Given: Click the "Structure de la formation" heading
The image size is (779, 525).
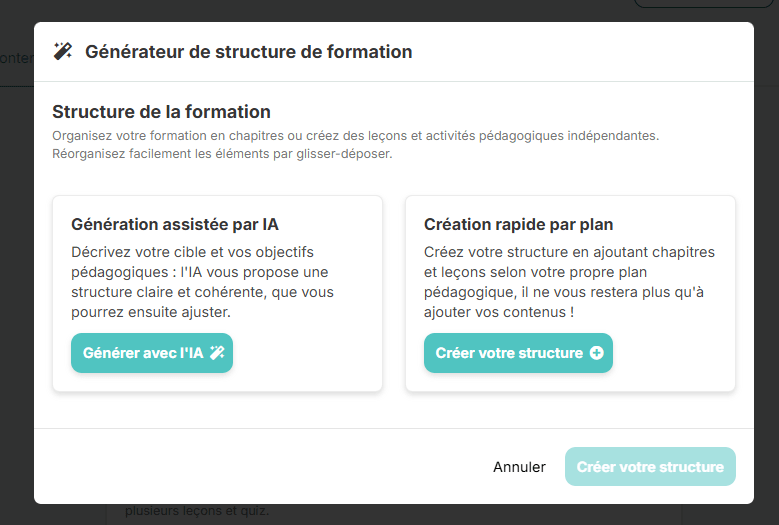Looking at the screenshot, I should pos(161,111).
